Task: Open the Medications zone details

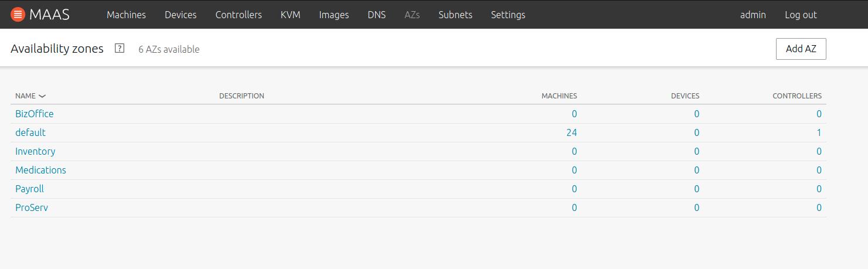Action: click(40, 170)
